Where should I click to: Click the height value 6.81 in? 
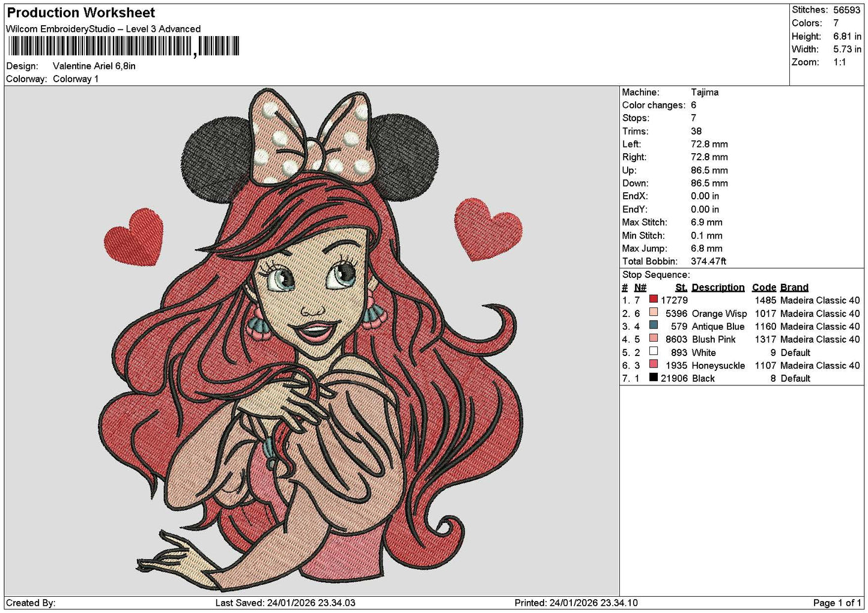(x=847, y=36)
